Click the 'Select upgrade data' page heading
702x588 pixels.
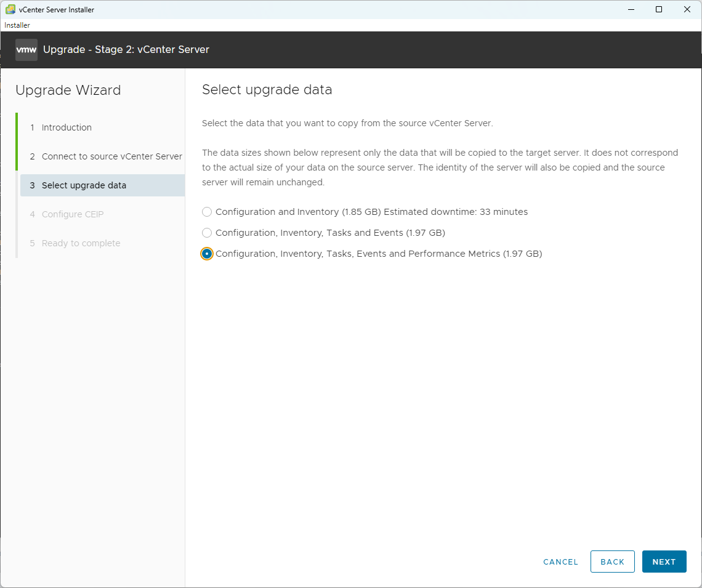[267, 90]
